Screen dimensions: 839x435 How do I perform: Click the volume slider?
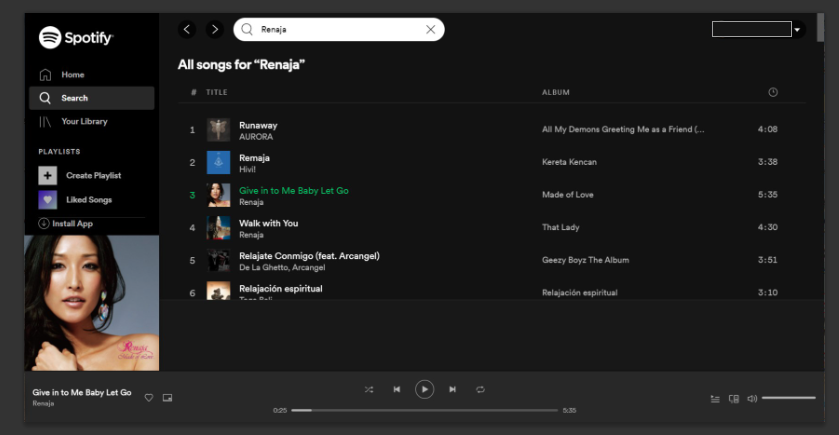789,398
